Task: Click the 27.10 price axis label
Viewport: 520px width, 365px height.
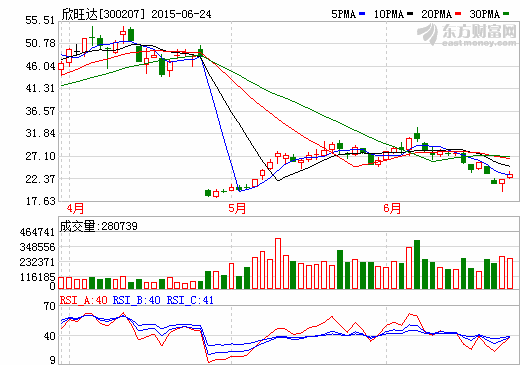Action: (40, 156)
